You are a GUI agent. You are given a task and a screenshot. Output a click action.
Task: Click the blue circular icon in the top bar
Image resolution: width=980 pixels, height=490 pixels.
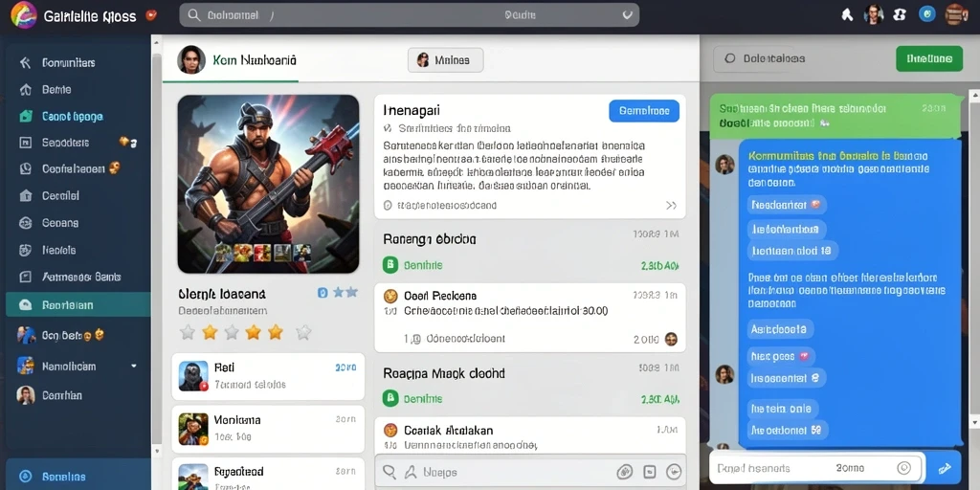click(x=926, y=13)
